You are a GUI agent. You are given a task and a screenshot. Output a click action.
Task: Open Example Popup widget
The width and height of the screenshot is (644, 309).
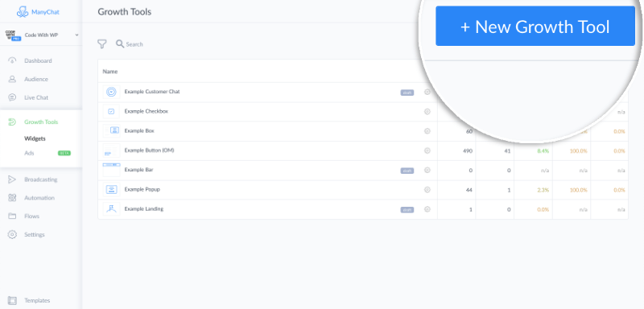click(x=142, y=190)
